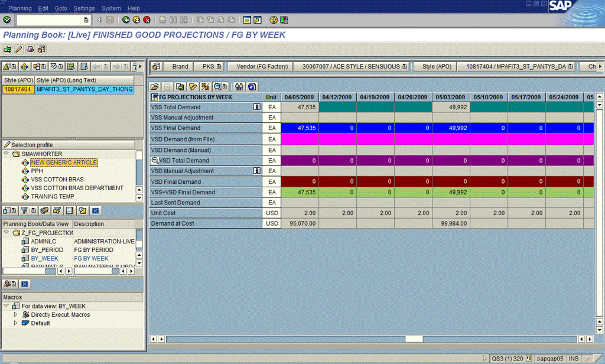Click the Create new session icon
The height and width of the screenshot is (364, 605).
pos(247,19)
